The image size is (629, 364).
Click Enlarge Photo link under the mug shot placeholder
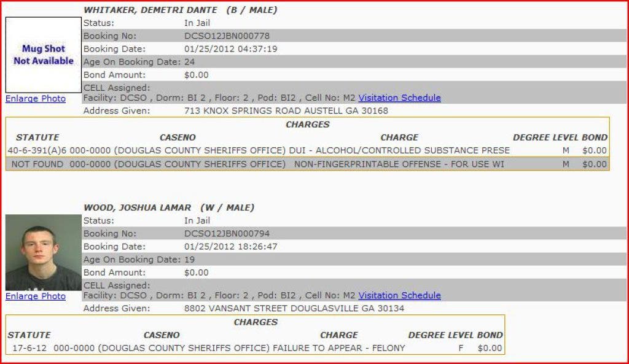36,98
